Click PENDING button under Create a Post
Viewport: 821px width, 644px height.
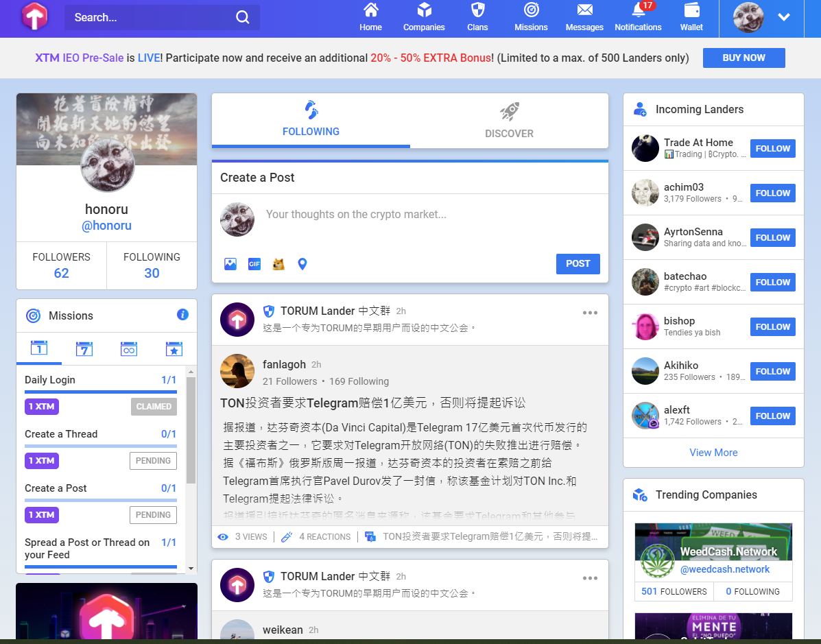[x=154, y=514]
